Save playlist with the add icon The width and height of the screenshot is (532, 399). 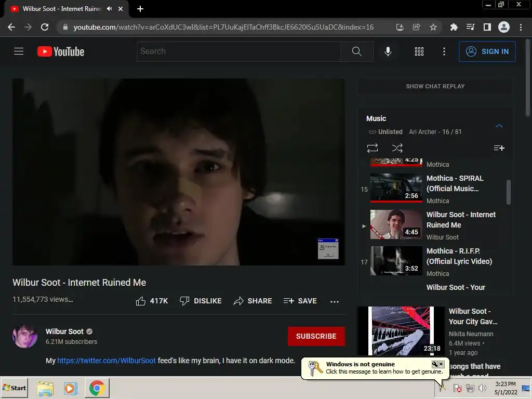499,148
